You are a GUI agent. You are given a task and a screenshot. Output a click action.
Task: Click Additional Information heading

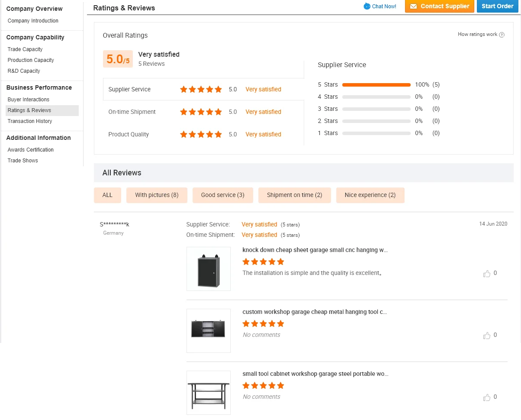pyautogui.click(x=39, y=138)
